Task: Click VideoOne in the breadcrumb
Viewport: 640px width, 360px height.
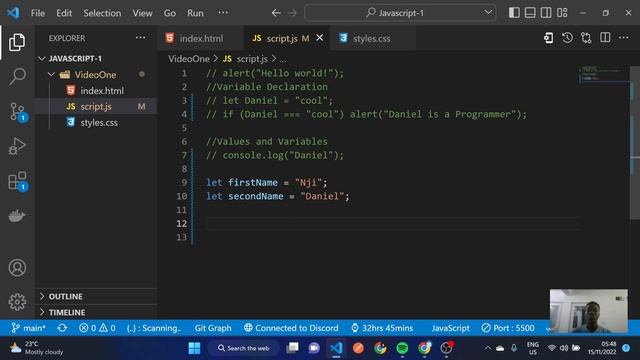Action: coord(189,59)
